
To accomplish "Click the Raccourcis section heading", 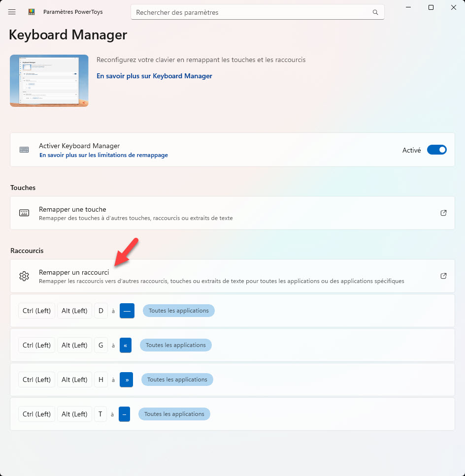I will tap(27, 251).
